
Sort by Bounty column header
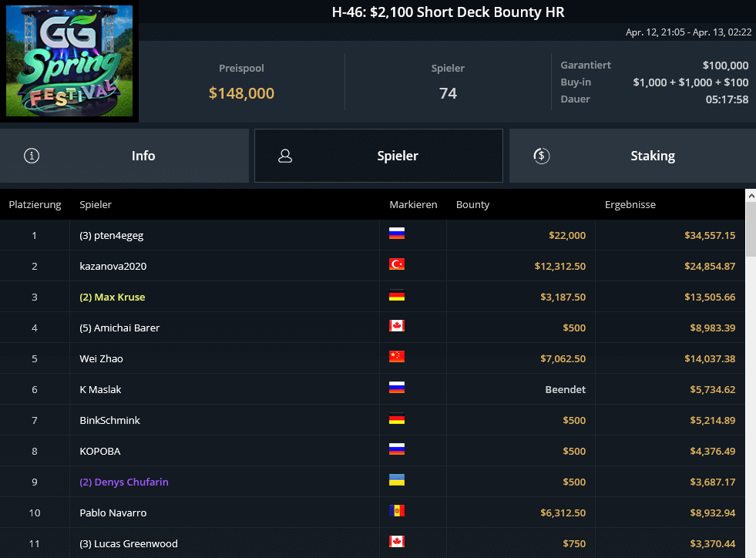pos(472,204)
